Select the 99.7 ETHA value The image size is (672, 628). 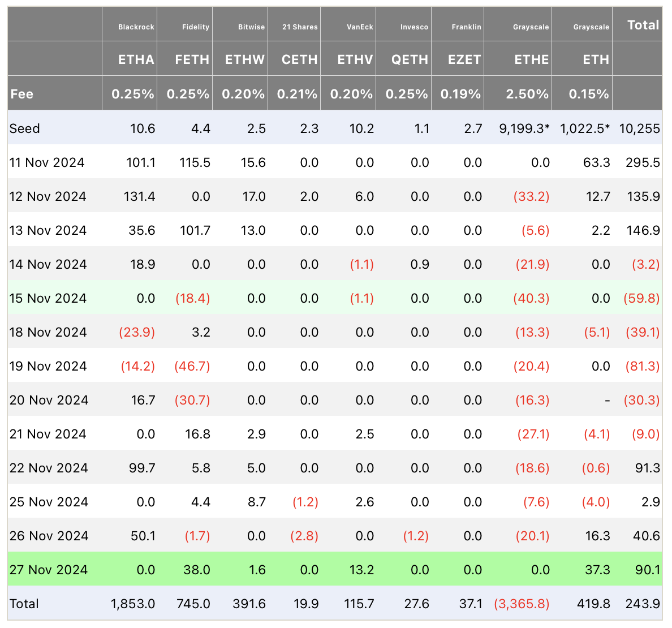coord(142,468)
